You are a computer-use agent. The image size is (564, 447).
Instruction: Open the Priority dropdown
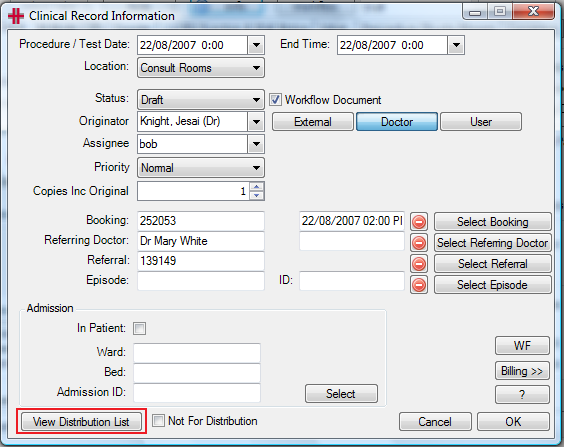(201, 168)
